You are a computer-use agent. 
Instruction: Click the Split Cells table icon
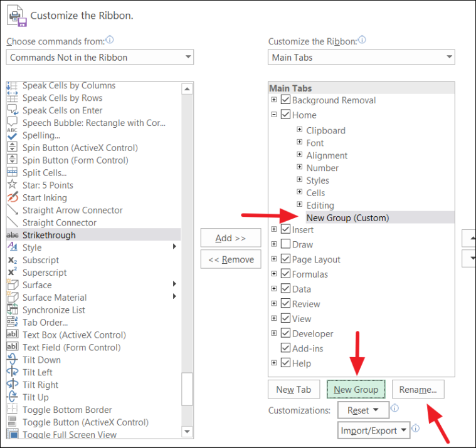coord(12,172)
